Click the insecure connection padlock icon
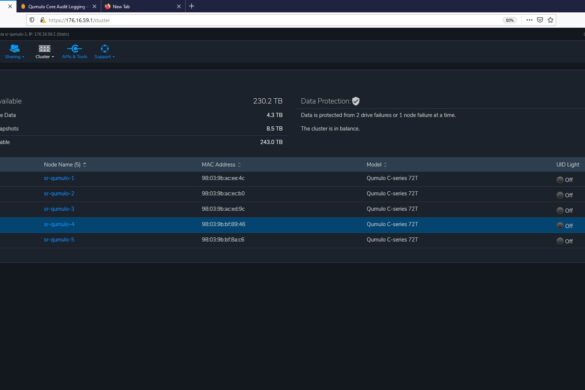This screenshot has width=585, height=390. tap(43, 20)
